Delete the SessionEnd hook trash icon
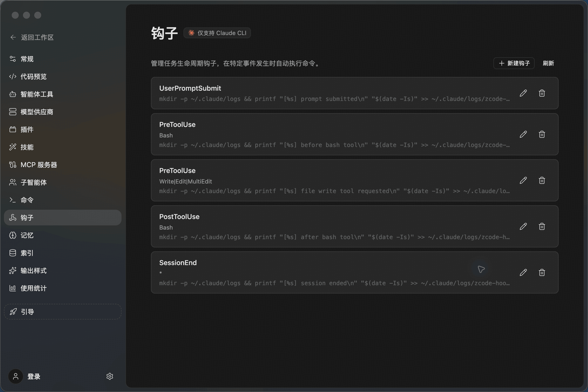The height and width of the screenshot is (392, 588). 542,272
